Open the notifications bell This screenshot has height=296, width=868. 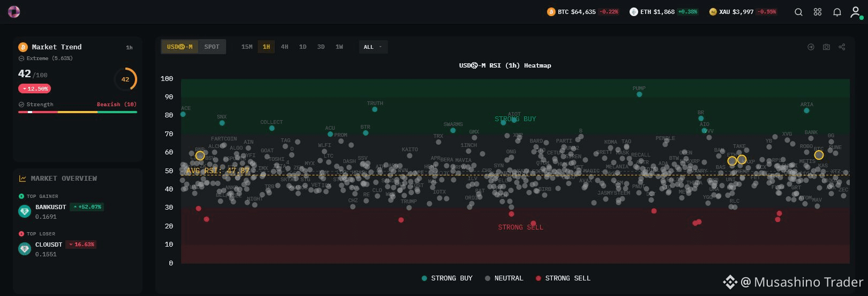837,12
